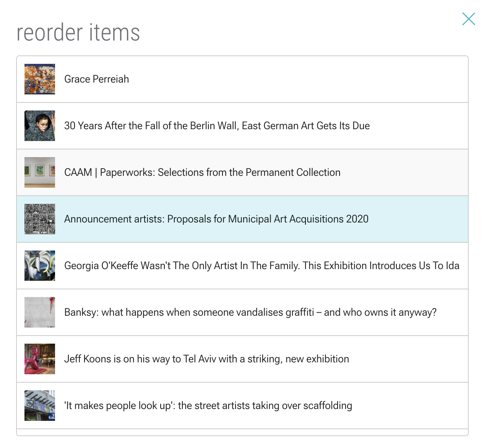Click the reorder items heading
This screenshot has height=448, width=484.
[78, 32]
